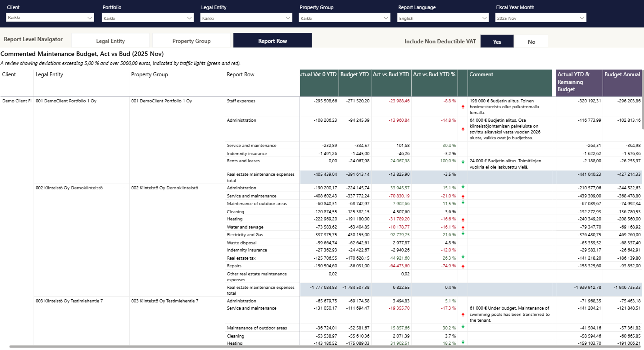Open the Report Language dropdown
The width and height of the screenshot is (644, 350).
tap(443, 18)
